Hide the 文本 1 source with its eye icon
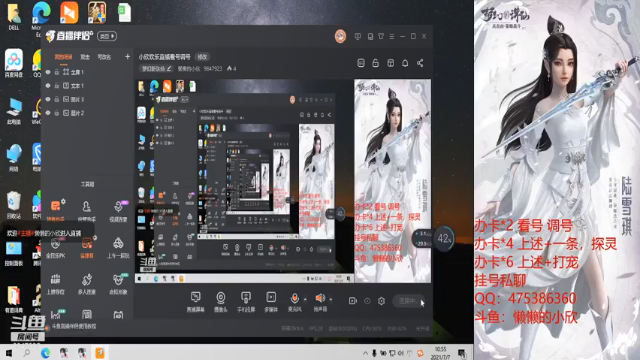640x360 pixels. 48,86
